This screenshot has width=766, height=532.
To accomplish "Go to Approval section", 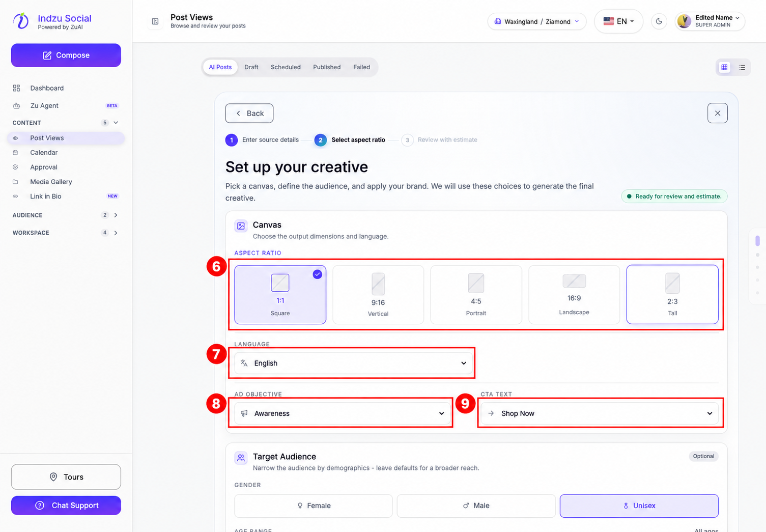I will point(66,167).
